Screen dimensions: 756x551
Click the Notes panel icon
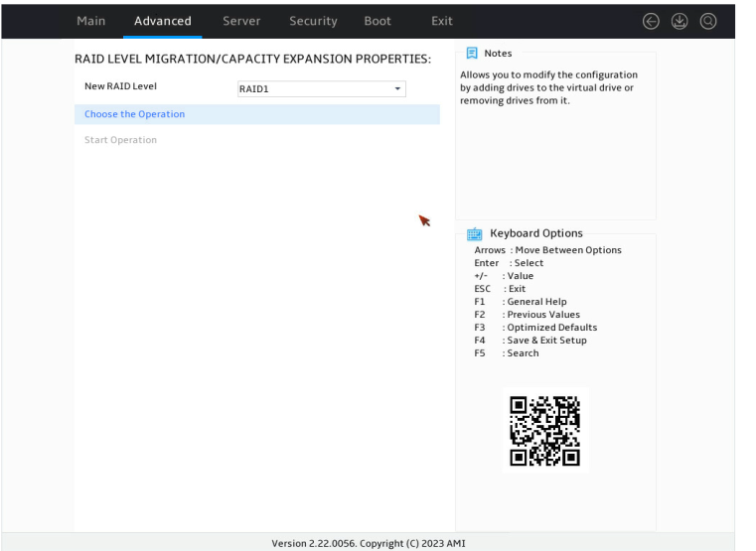472,53
